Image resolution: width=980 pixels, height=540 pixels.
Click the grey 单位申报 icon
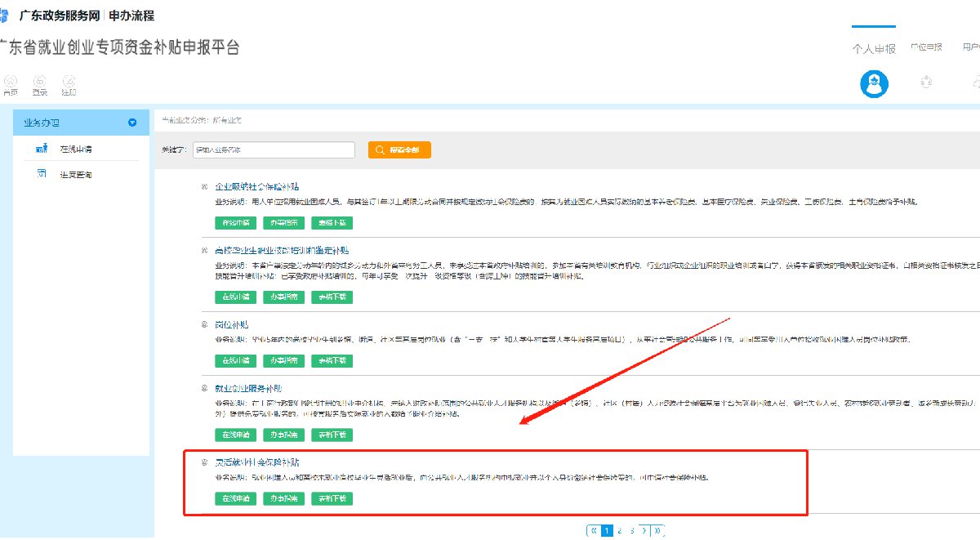(926, 82)
